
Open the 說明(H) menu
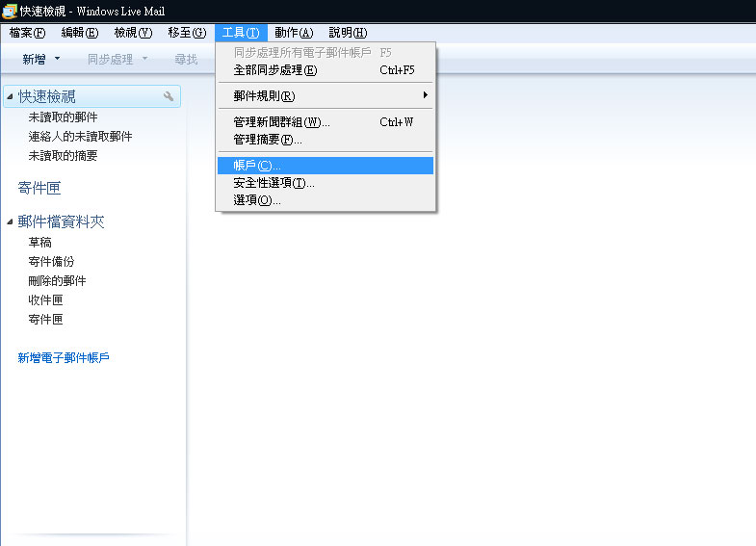pyautogui.click(x=348, y=33)
